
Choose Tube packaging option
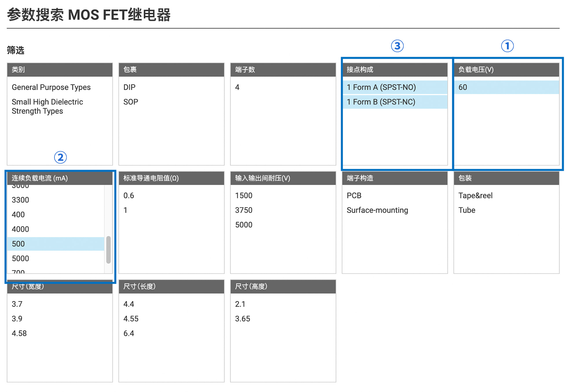coord(467,210)
